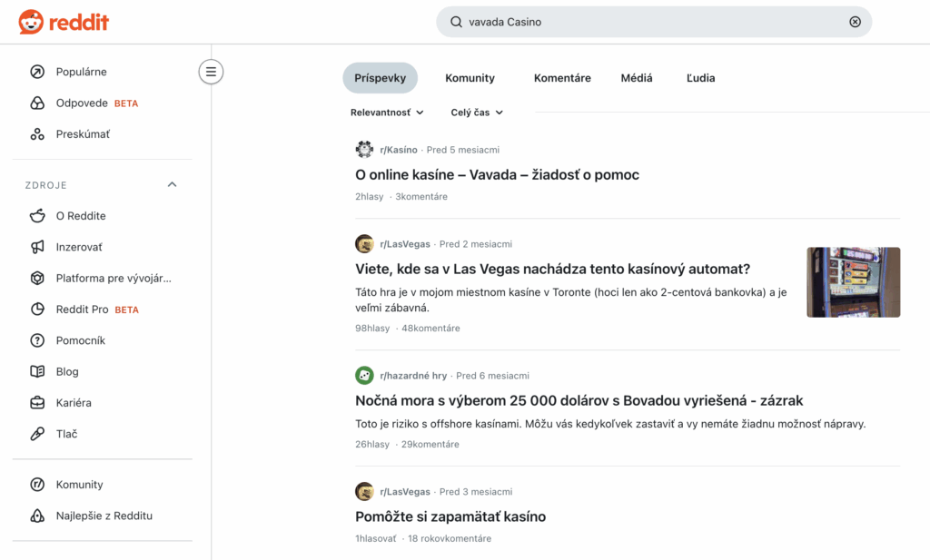Click the Preskúmať icon in sidebar

[x=37, y=134]
